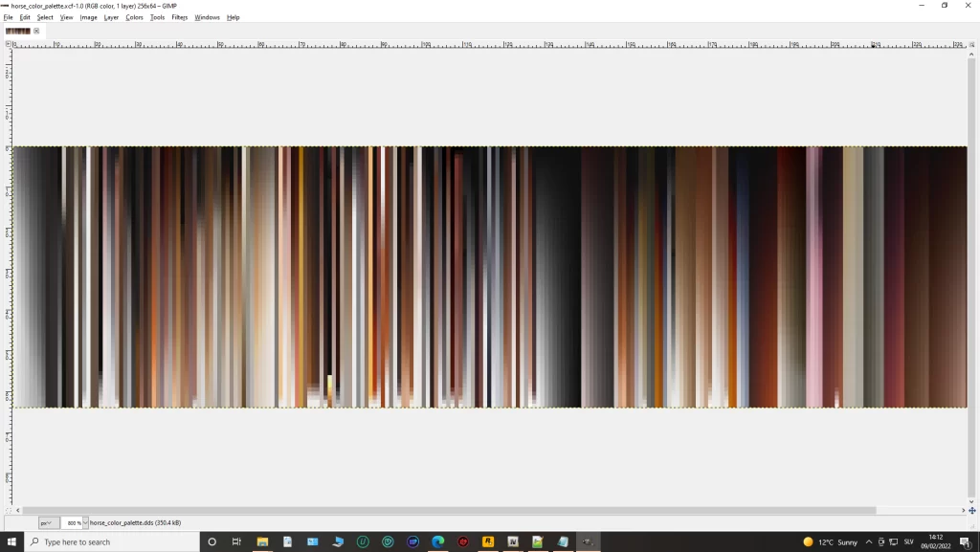Select the horse_color_palette image tab thumbnail
This screenshot has height=552, width=980.
click(x=17, y=31)
